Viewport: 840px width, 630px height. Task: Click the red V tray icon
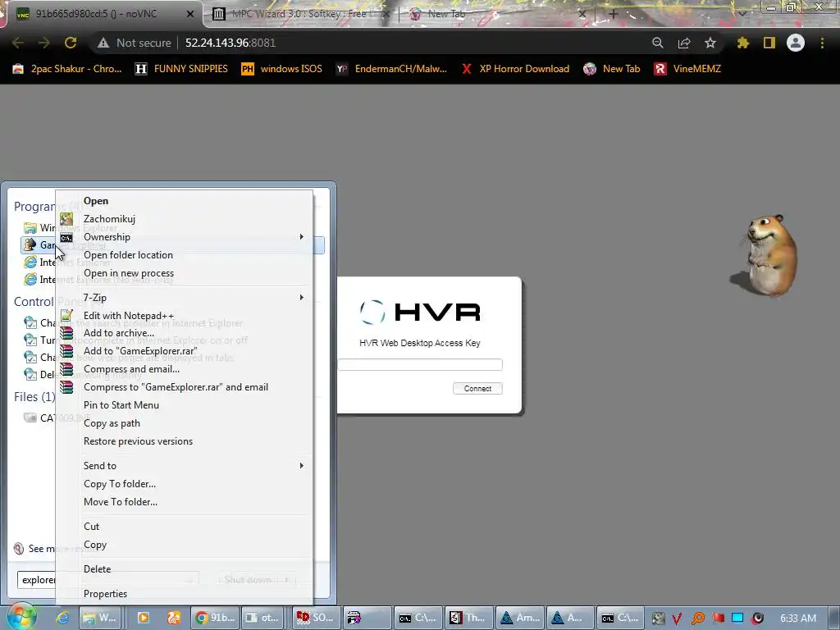pyautogui.click(x=677, y=619)
